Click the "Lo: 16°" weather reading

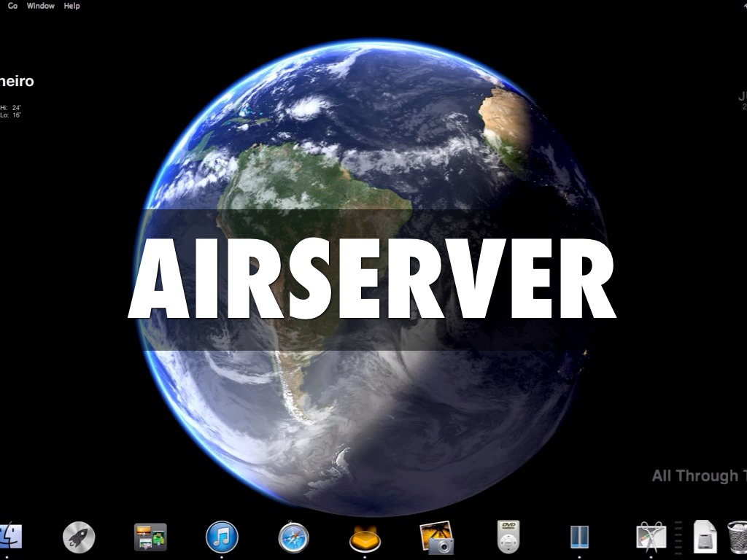click(10, 114)
